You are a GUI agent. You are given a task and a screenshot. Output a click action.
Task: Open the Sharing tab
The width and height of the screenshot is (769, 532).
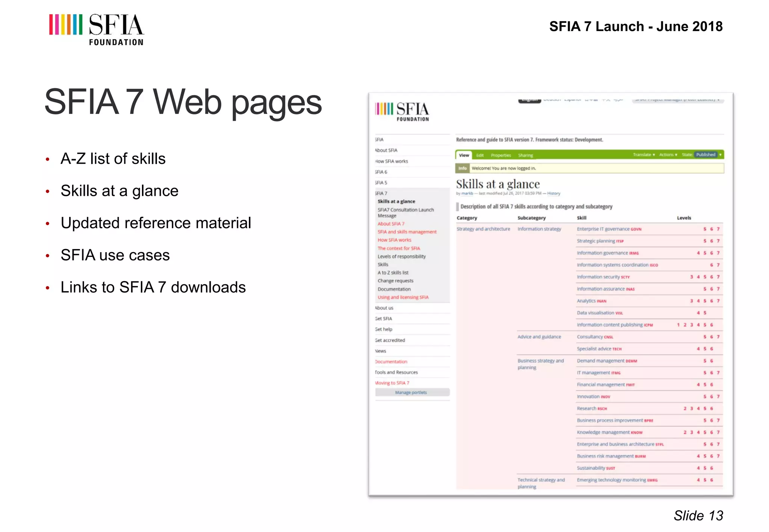[x=525, y=155]
